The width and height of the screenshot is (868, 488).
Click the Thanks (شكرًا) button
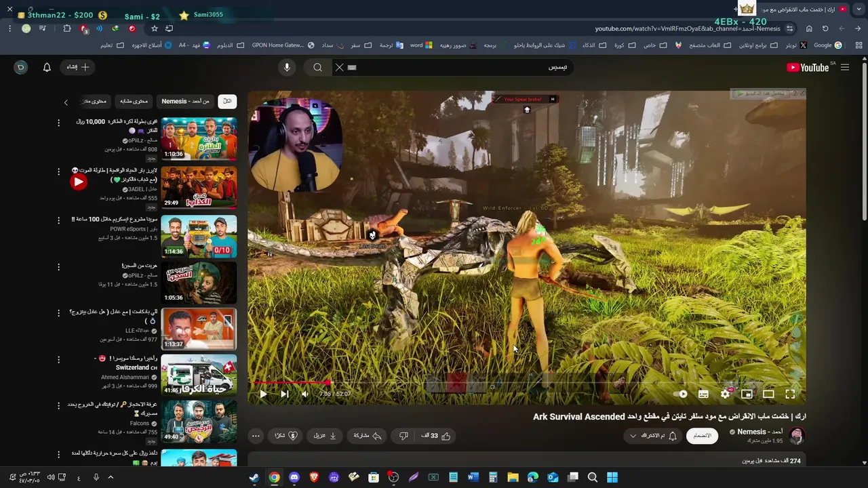pyautogui.click(x=285, y=436)
